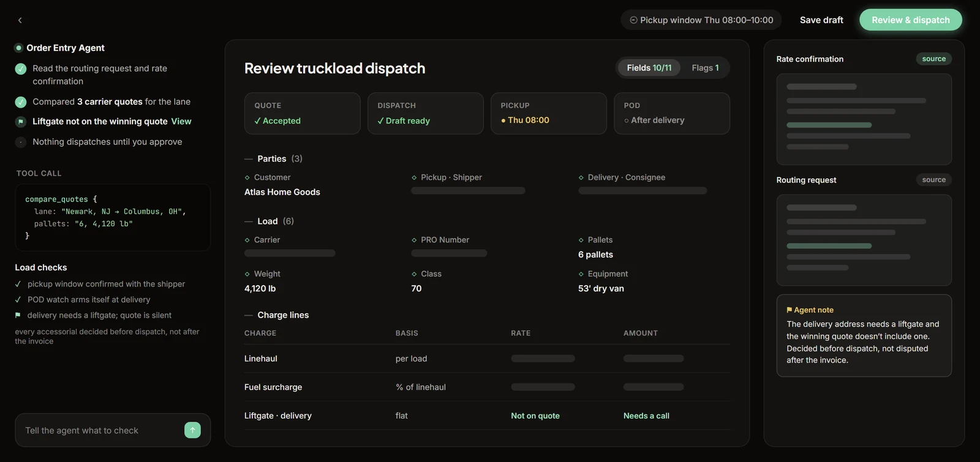Click the '6 pallets' value
The height and width of the screenshot is (462, 980).
click(x=595, y=255)
